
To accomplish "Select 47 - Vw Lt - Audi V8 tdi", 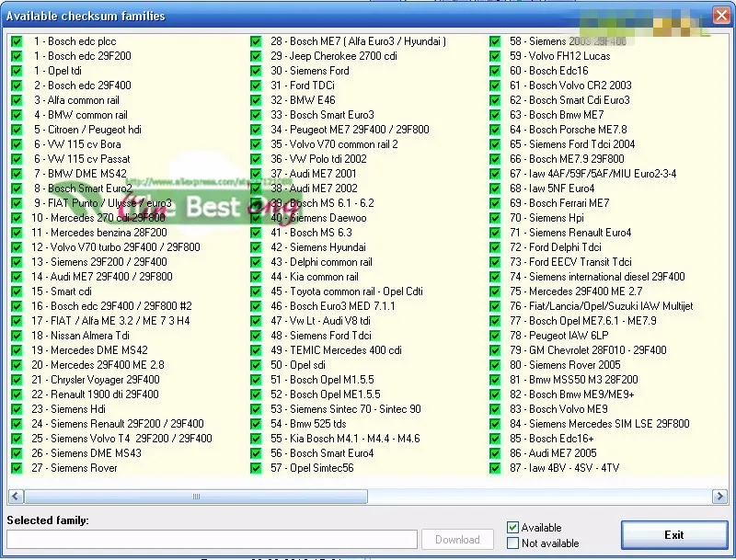I will click(320, 321).
